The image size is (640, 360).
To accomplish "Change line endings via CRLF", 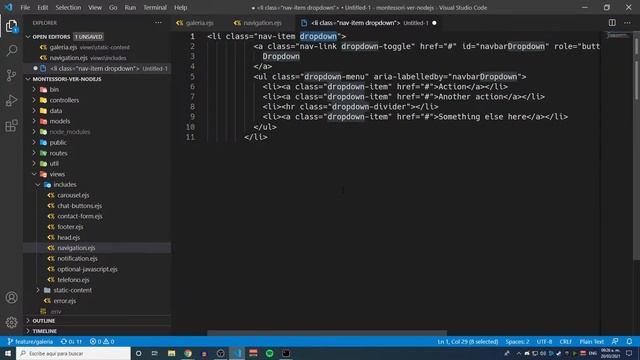I will 565,342.
